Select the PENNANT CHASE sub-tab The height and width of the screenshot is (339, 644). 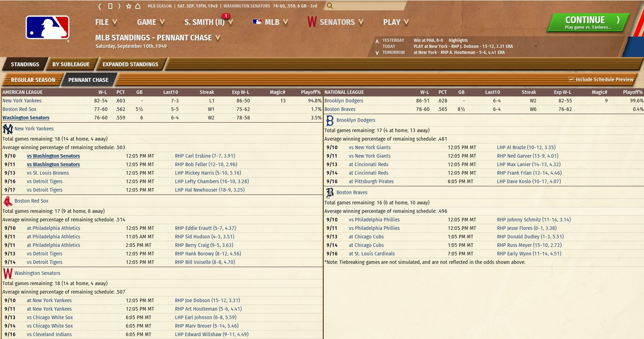[89, 80]
